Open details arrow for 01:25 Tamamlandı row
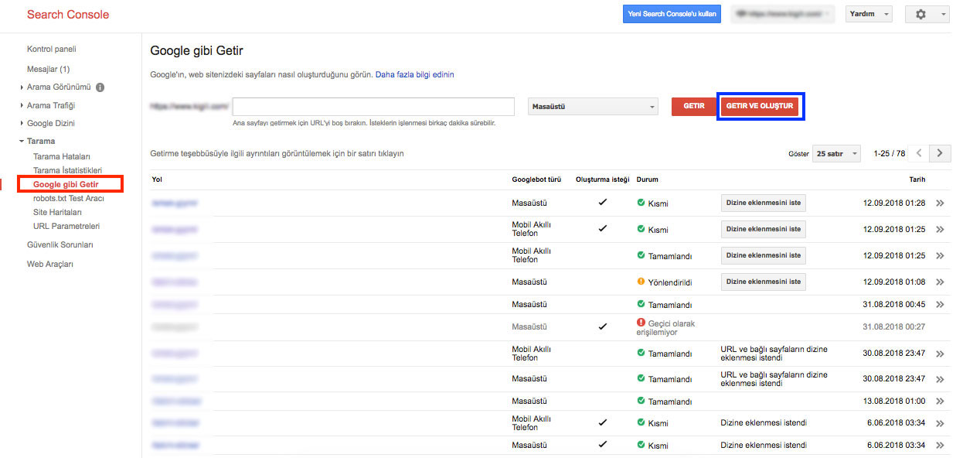The width and height of the screenshot is (980, 458). (x=940, y=255)
